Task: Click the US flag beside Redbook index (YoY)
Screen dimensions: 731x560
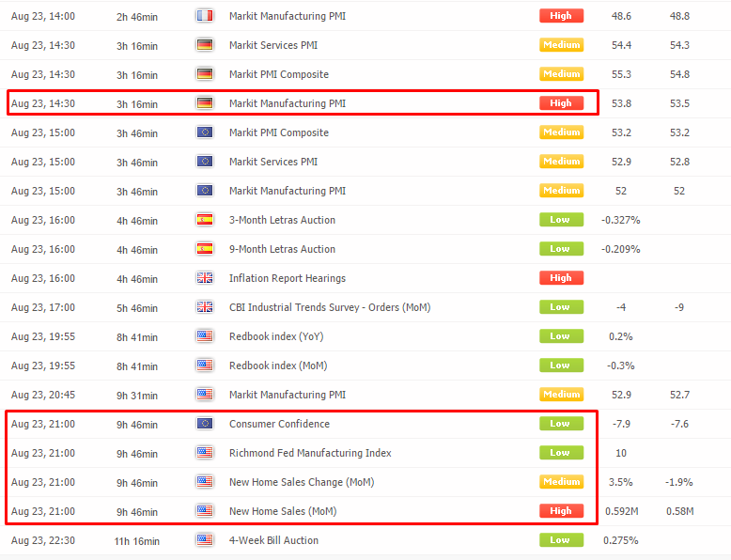Action: click(205, 336)
